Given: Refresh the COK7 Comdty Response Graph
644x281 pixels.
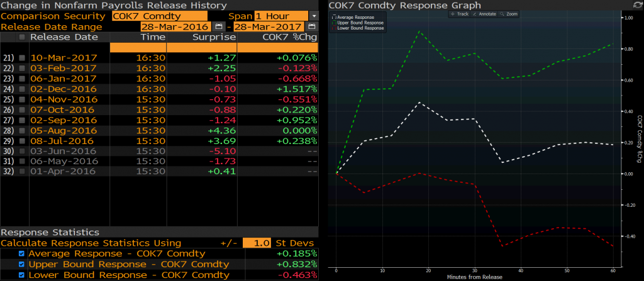Looking at the screenshot, I should point(637,5).
